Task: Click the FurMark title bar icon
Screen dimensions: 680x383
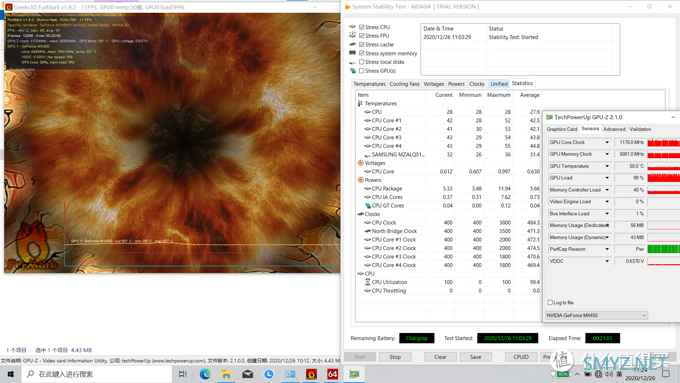Action: [9, 7]
